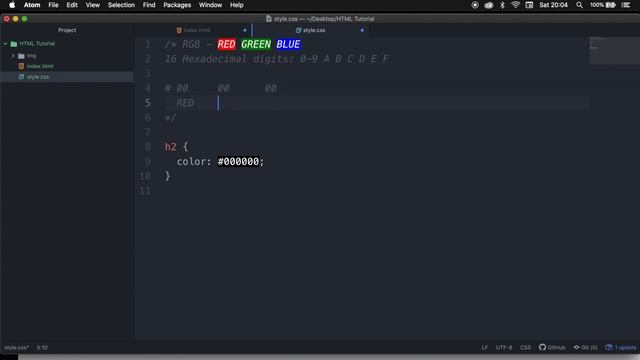Image resolution: width=640 pixels, height=360 pixels.
Task: Click line number 8 in gutter
Action: click(x=148, y=147)
